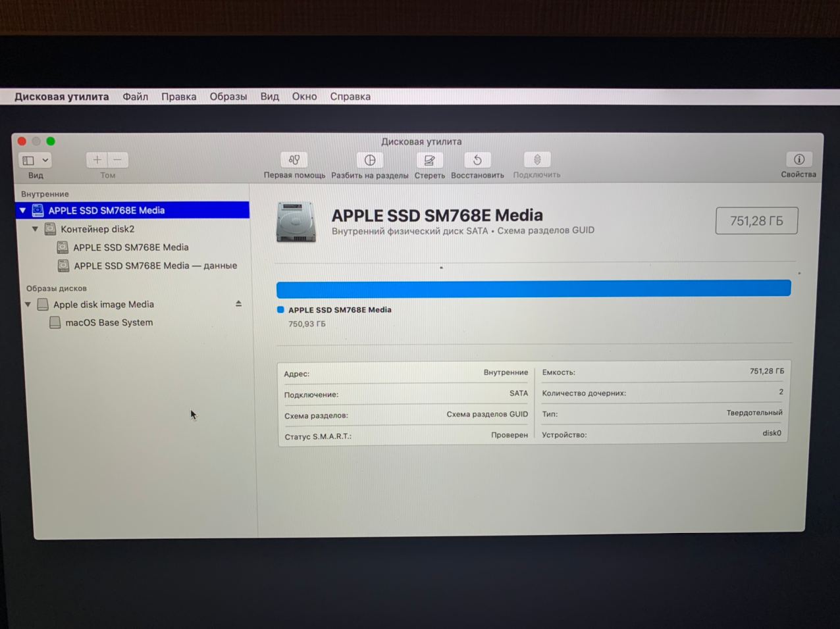Click the blue disk usage bar
The width and height of the screenshot is (840, 629).
coord(533,288)
